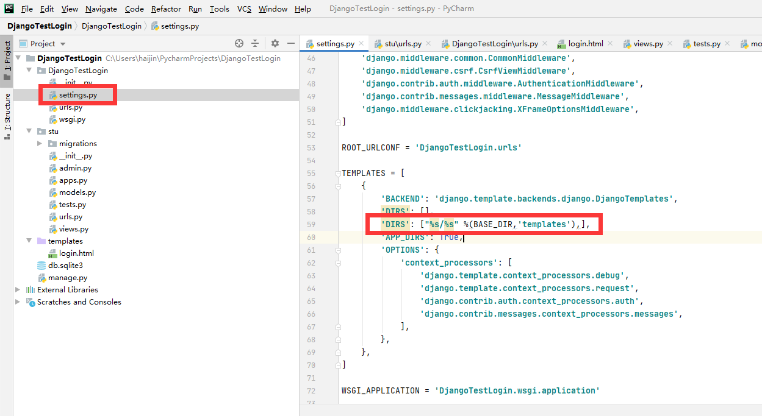762x416 pixels.
Task: Click the DjangoTestLogin root breadcrumb
Action: point(39,26)
